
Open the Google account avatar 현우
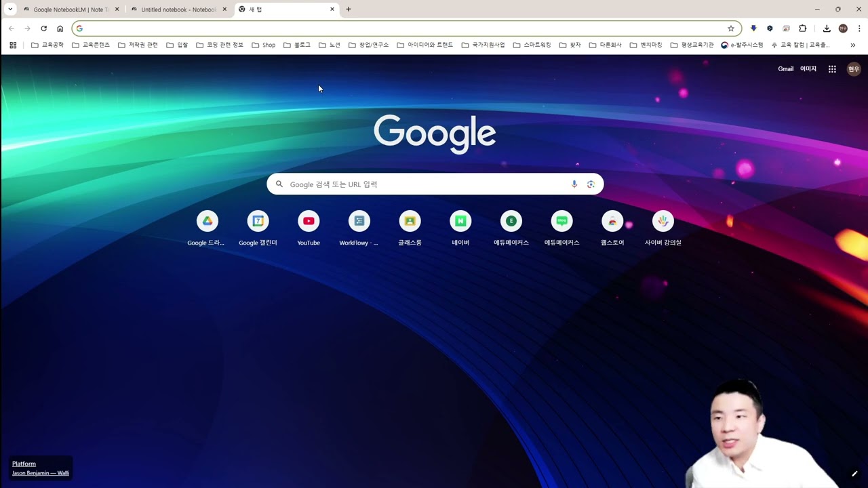coord(854,69)
